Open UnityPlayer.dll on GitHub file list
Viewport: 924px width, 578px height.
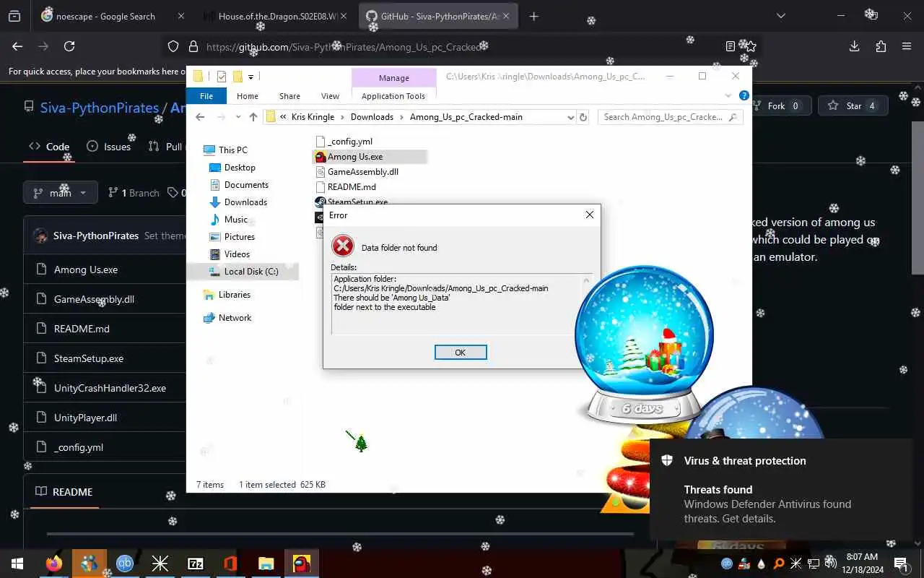85,418
